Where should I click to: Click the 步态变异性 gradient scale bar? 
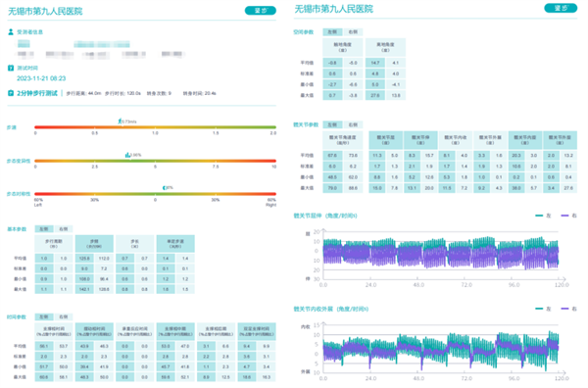[155, 161]
